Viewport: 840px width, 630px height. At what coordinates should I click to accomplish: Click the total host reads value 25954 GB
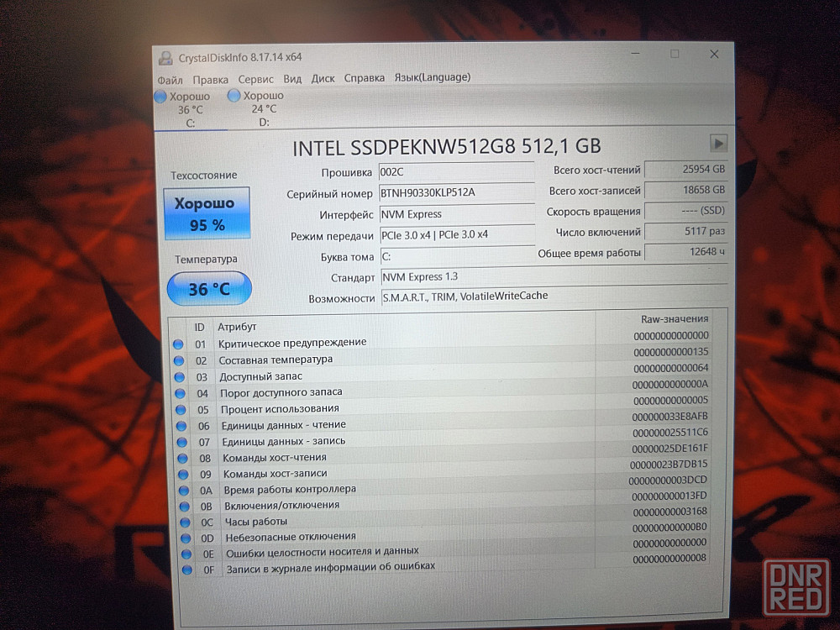(686, 170)
